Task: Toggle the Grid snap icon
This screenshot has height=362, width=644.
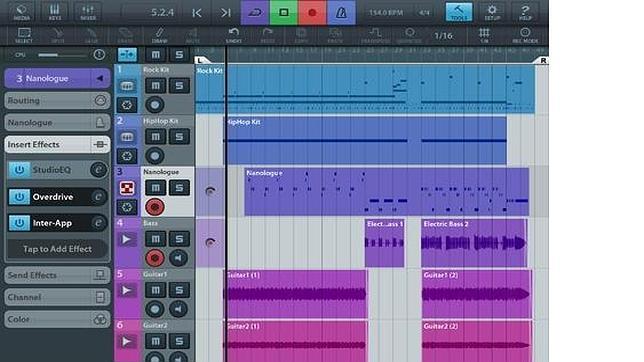Action: [x=484, y=35]
